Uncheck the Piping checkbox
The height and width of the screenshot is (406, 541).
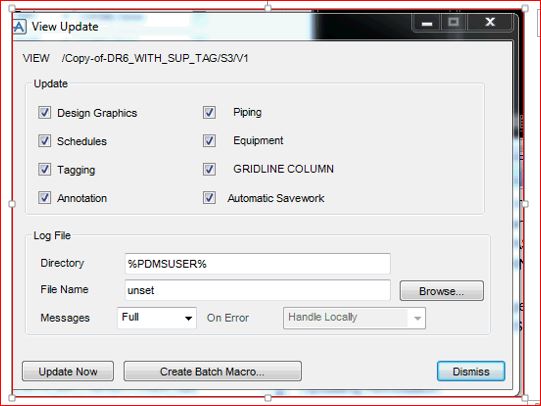point(209,112)
